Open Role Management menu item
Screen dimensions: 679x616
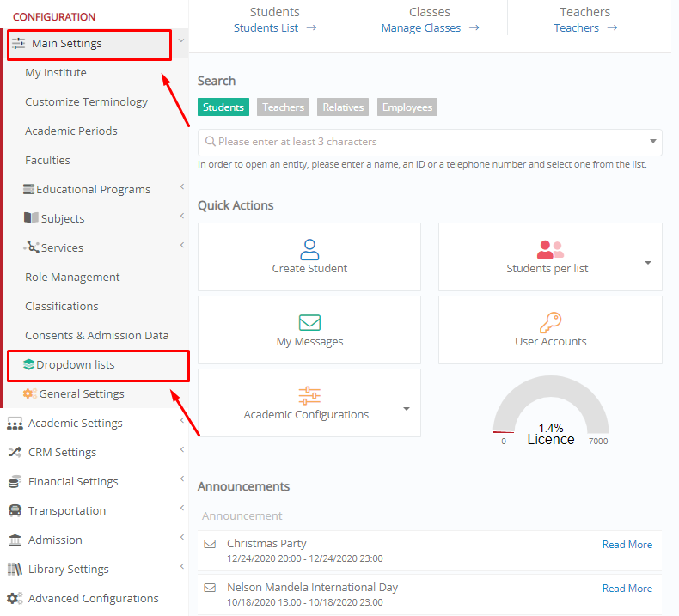tap(72, 277)
